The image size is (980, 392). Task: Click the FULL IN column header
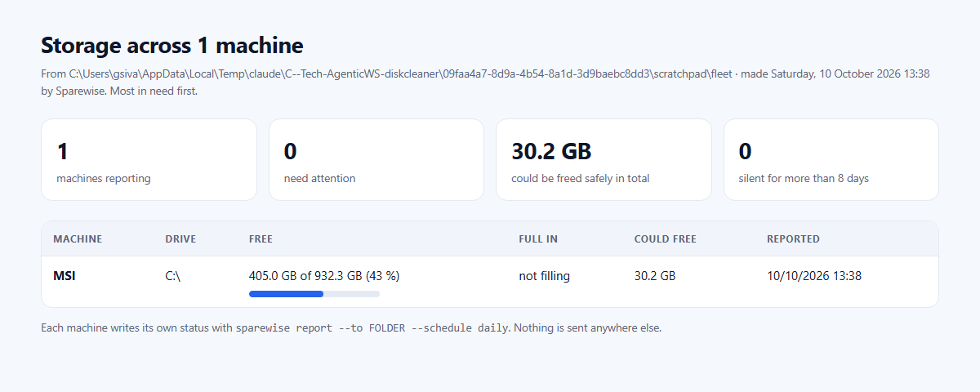click(538, 239)
